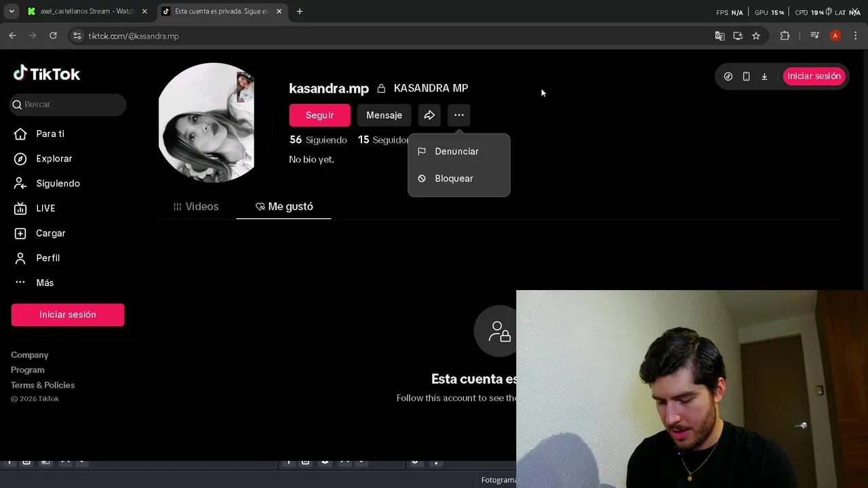Click the TikTok logo in the sidebar
This screenshot has width=868, height=488.
tap(47, 74)
